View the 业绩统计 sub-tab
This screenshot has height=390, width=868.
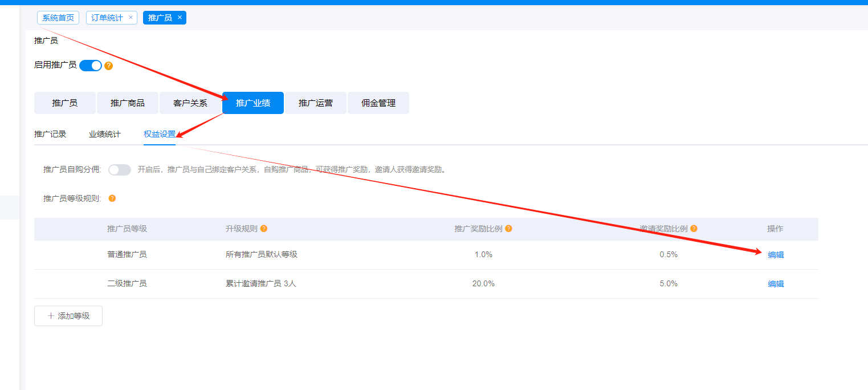[x=105, y=135]
